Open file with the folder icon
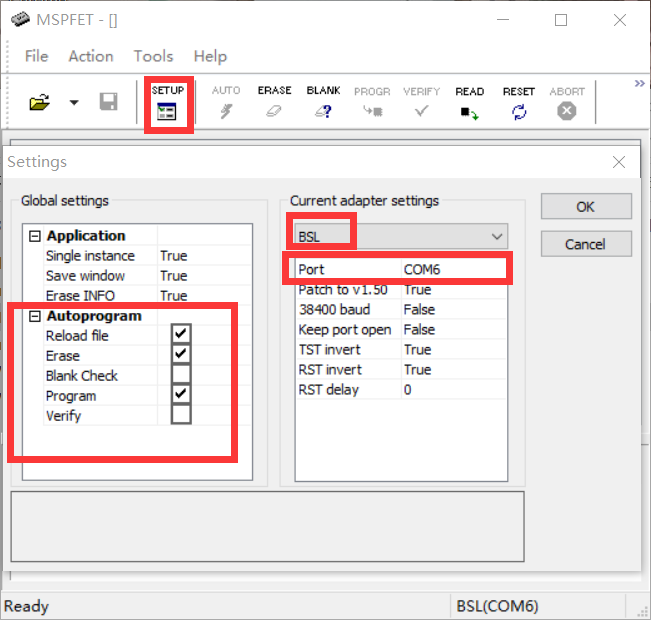The height and width of the screenshot is (620, 651). pyautogui.click(x=39, y=102)
